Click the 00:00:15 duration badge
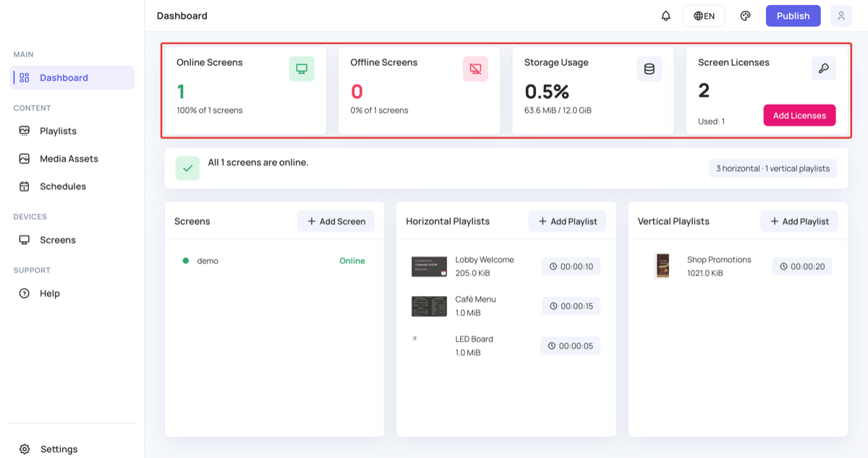This screenshot has height=458, width=868. point(571,306)
